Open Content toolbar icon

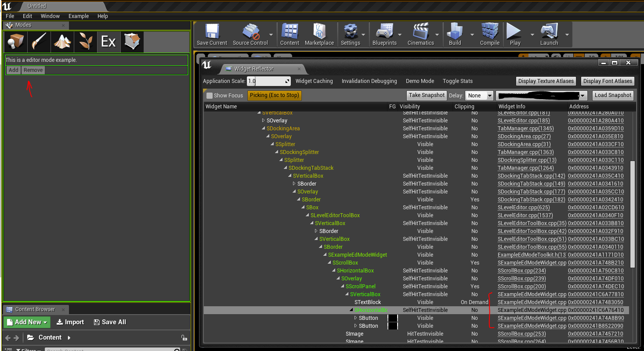click(x=290, y=35)
